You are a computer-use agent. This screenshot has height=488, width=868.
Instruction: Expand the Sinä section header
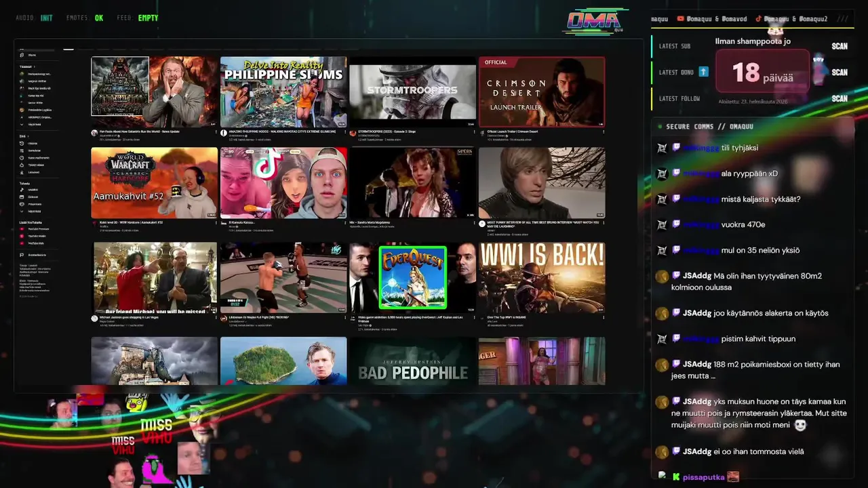(x=24, y=136)
